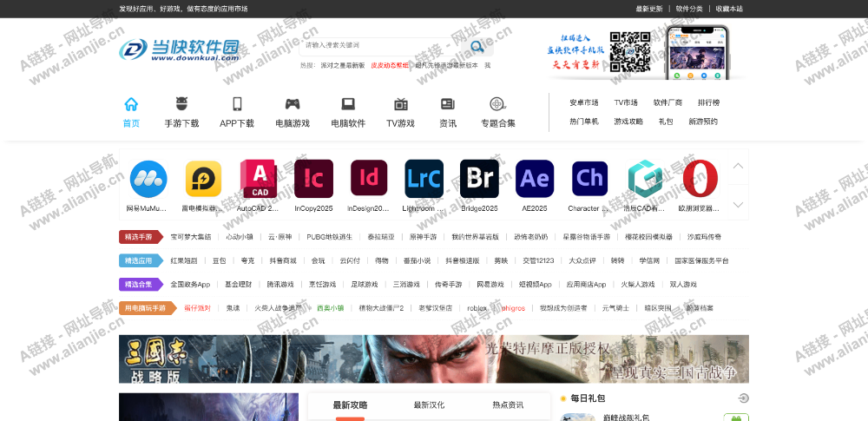This screenshot has height=421, width=868.
Task: Click the QR code image
Action: [630, 51]
